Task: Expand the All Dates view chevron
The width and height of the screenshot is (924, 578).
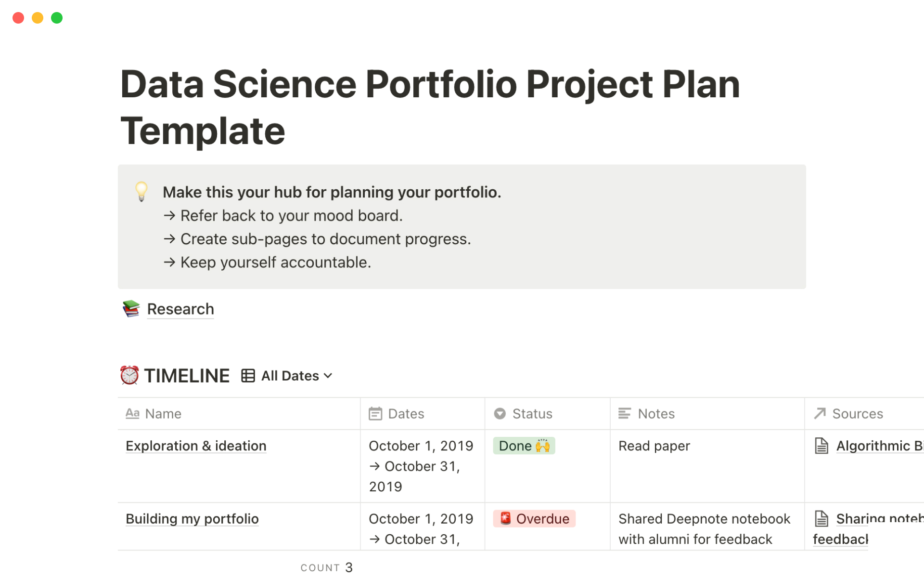Action: (x=328, y=376)
